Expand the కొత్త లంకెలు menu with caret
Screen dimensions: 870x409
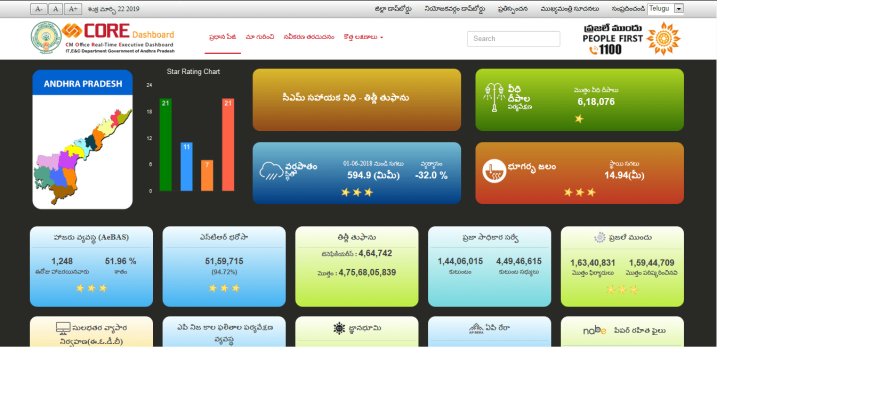point(363,37)
